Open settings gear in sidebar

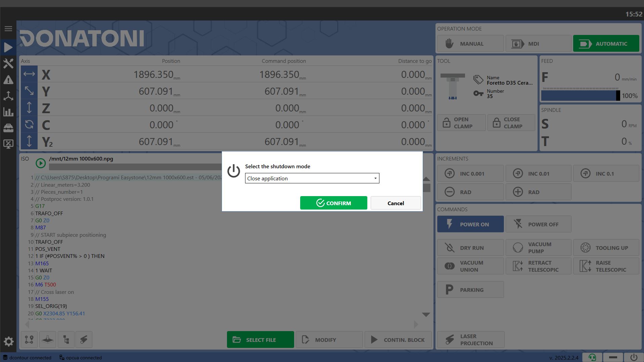point(8,342)
